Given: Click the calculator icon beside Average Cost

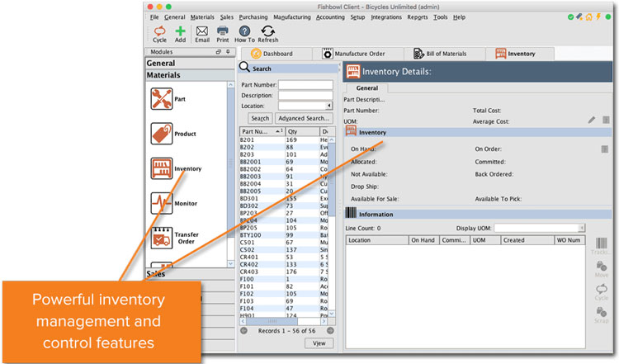Looking at the screenshot, I should [x=606, y=120].
